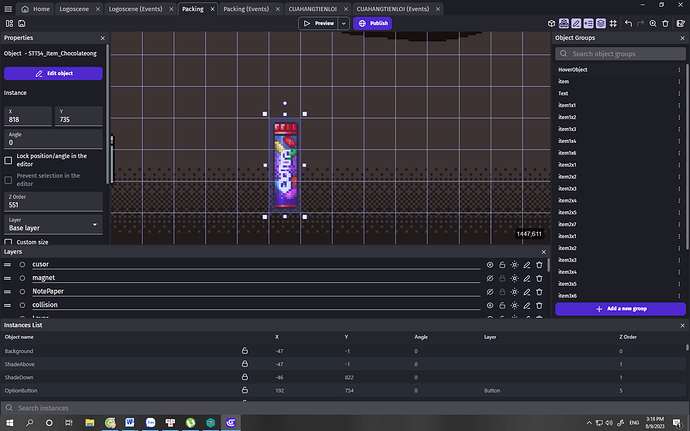The height and width of the screenshot is (431, 690).
Task: Click the rotation handle above the selected sprite
Action: coord(285,103)
